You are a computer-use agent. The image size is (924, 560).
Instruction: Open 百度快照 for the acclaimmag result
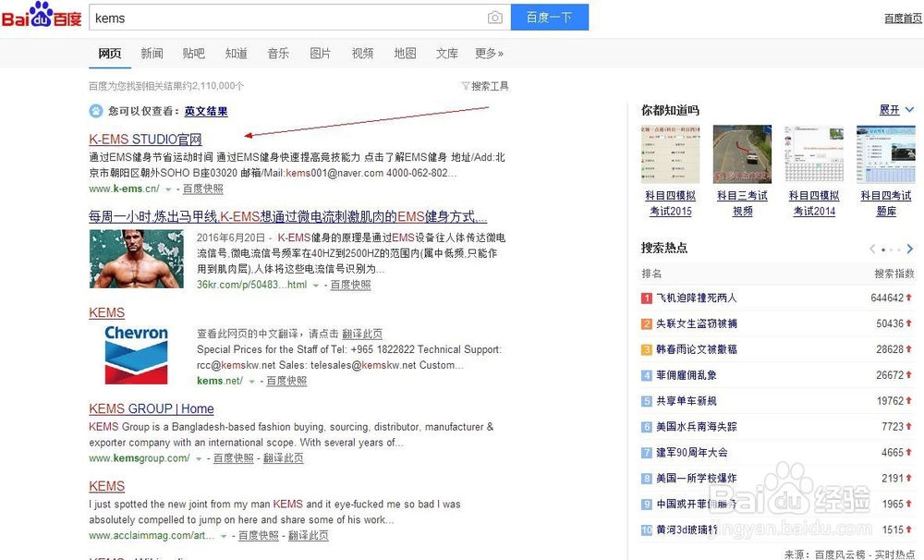259,535
